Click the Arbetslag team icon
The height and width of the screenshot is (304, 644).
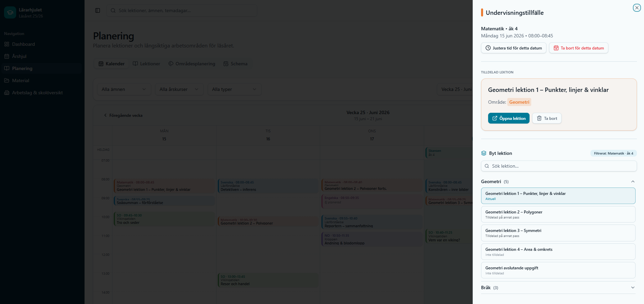7,93
